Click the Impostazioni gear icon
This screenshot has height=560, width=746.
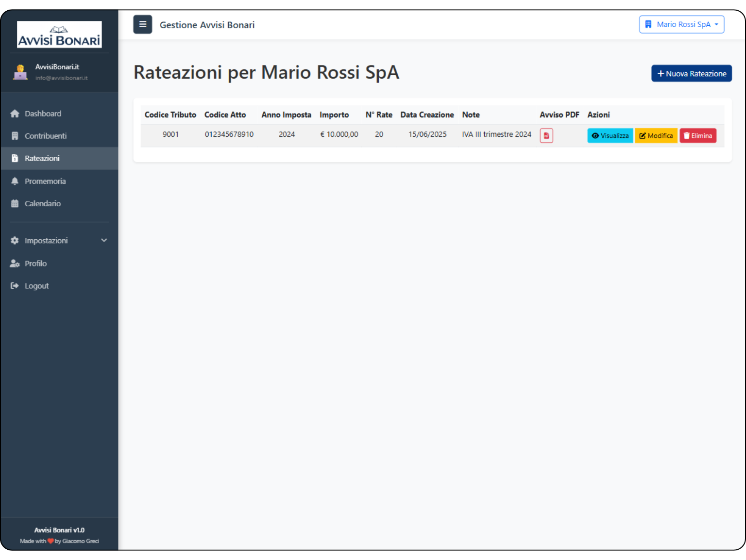[15, 241]
